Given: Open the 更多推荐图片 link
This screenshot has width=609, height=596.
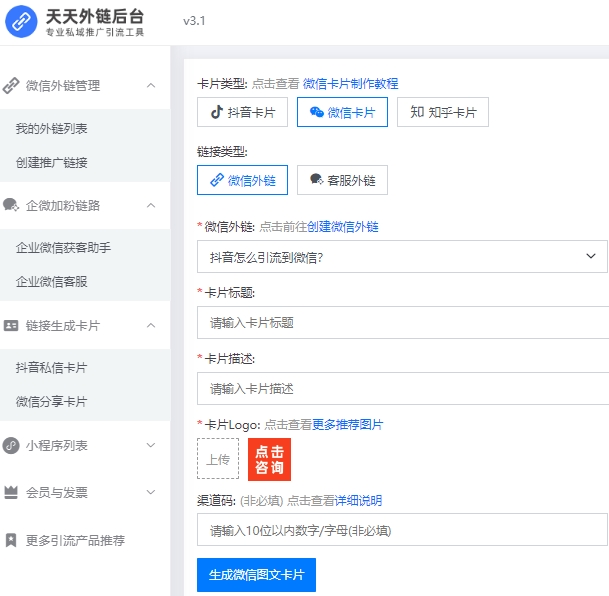Looking at the screenshot, I should pyautogui.click(x=348, y=425).
